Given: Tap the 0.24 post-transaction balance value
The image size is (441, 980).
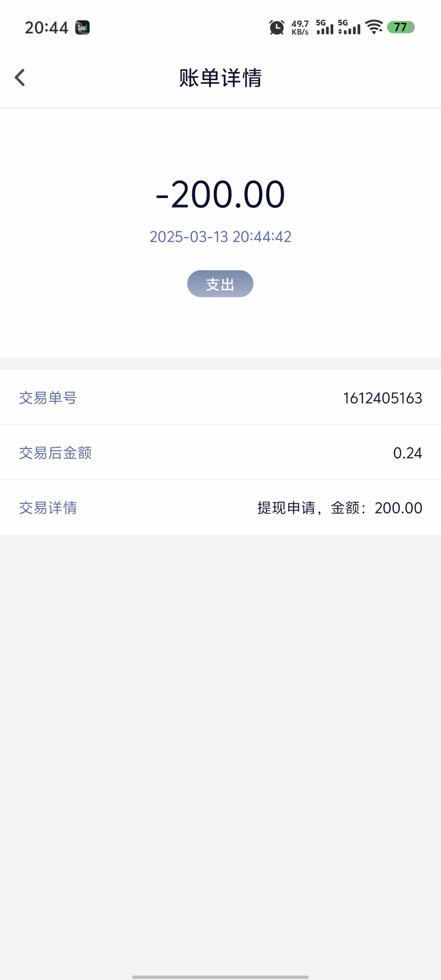Looking at the screenshot, I should pos(407,453).
